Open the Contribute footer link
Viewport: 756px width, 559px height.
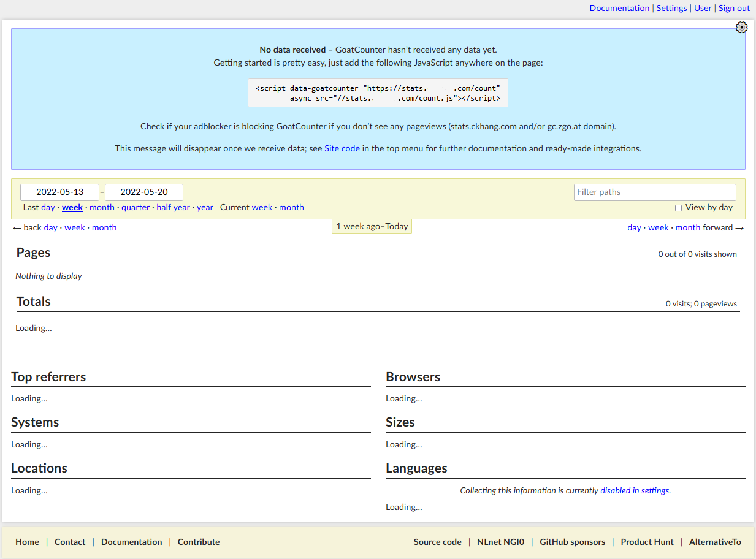click(199, 542)
